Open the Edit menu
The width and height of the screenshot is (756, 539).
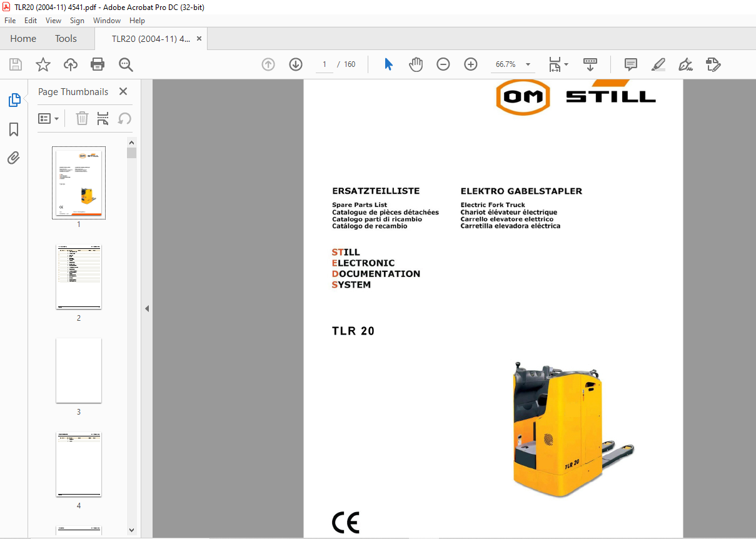point(31,21)
